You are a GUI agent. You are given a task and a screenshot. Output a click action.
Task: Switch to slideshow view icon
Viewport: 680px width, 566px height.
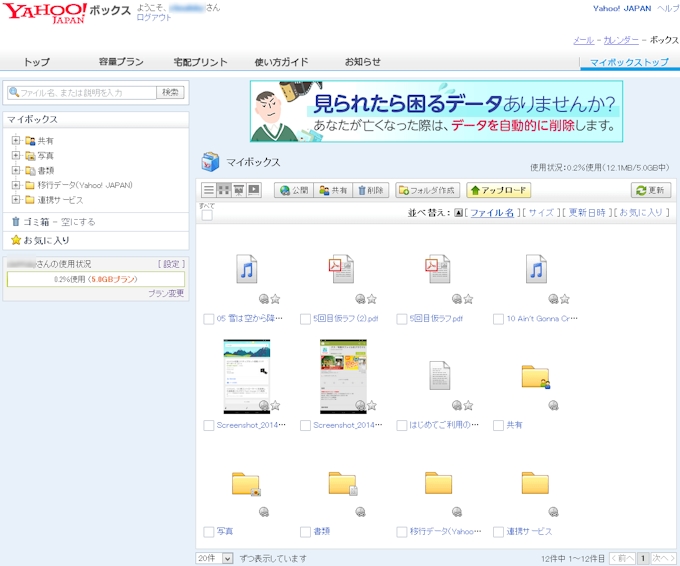(x=254, y=190)
